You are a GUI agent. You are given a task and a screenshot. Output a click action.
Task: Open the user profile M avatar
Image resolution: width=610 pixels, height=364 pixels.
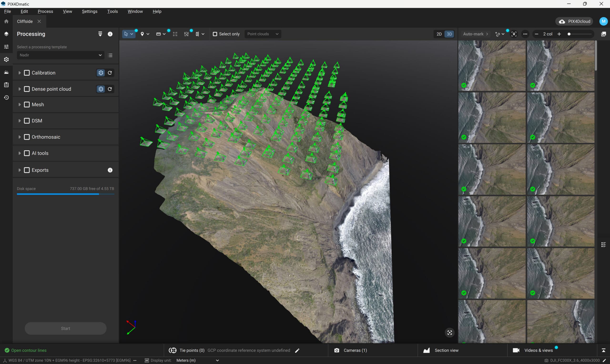click(603, 21)
